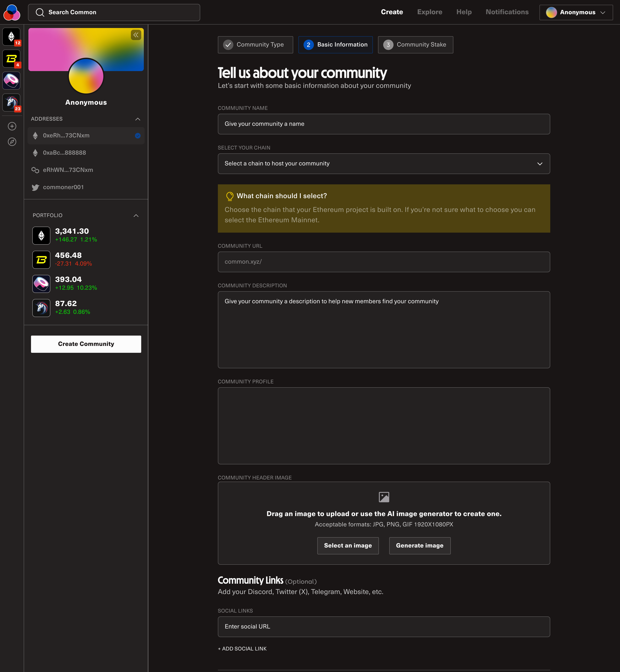
Task: Go to the Community Type step
Action: (255, 45)
